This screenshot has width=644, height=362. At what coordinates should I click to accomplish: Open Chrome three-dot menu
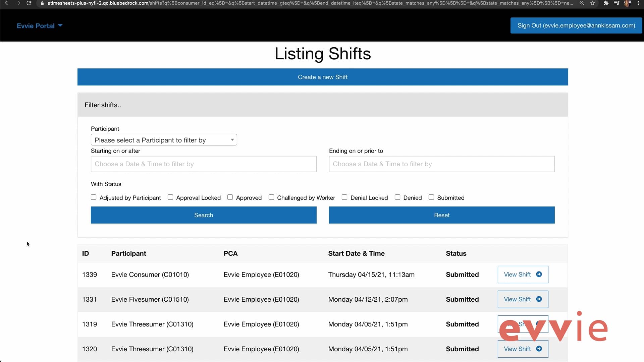[x=638, y=3]
